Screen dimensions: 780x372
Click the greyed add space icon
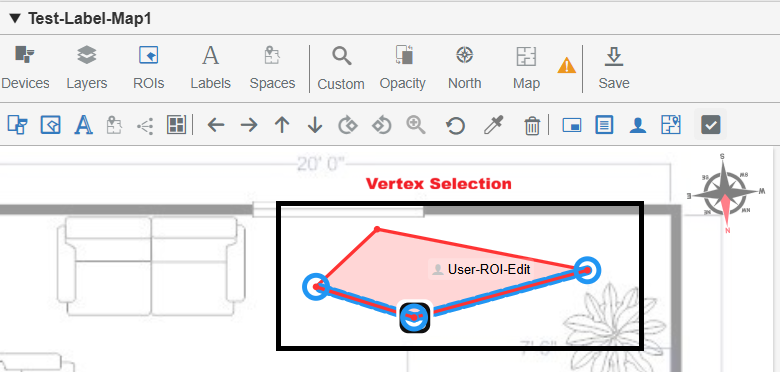114,125
